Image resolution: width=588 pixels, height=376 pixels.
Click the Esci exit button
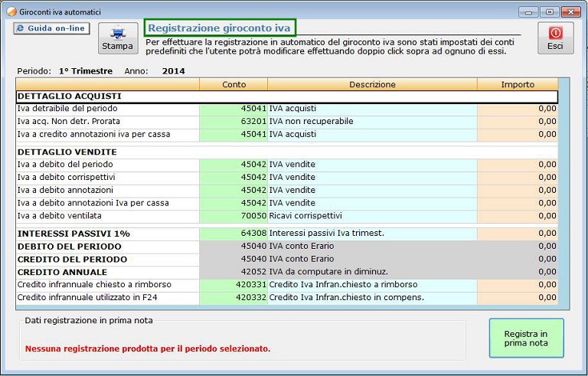[555, 38]
